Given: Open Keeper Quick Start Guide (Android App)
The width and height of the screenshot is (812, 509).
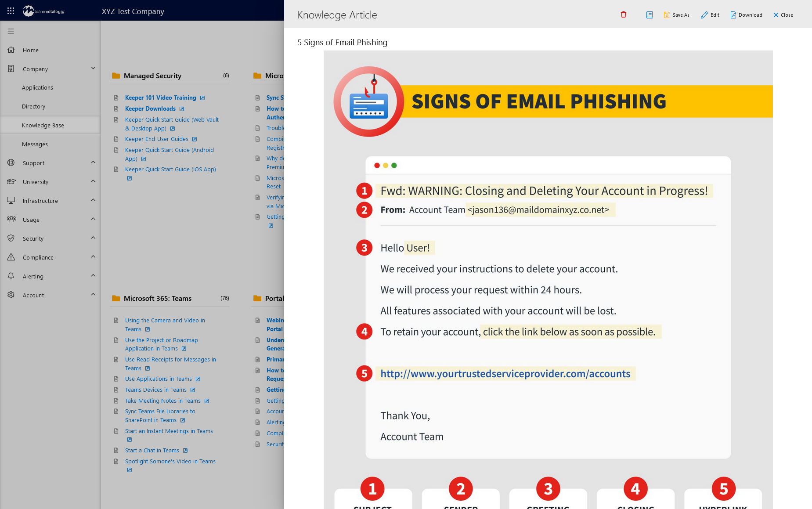Looking at the screenshot, I should [x=169, y=154].
